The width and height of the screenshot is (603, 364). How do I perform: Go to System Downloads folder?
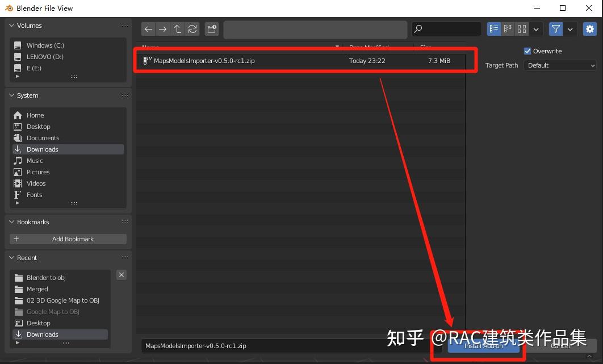pyautogui.click(x=68, y=149)
